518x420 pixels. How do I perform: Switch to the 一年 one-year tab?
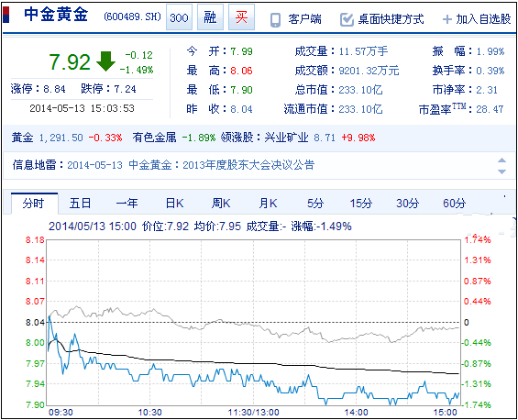[x=127, y=204]
